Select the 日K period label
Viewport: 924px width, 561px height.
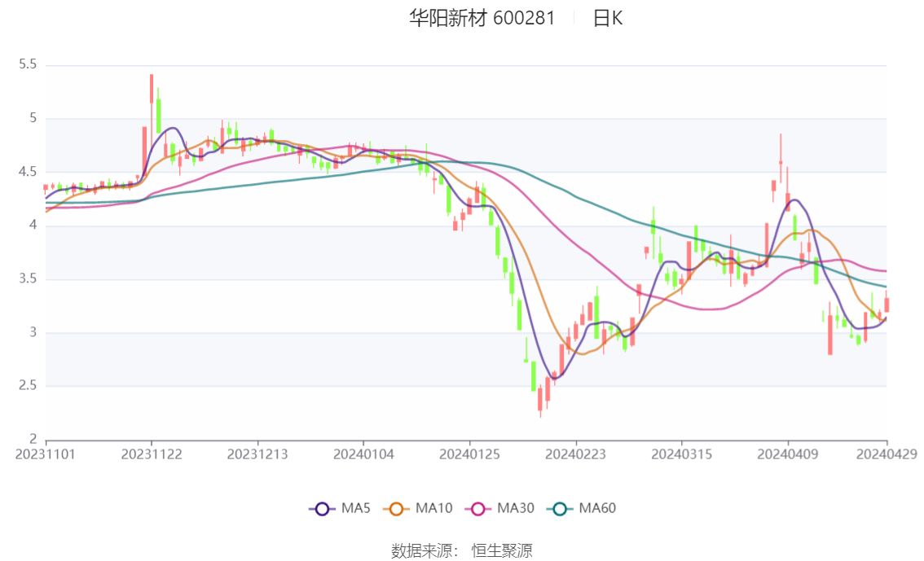pyautogui.click(x=608, y=18)
